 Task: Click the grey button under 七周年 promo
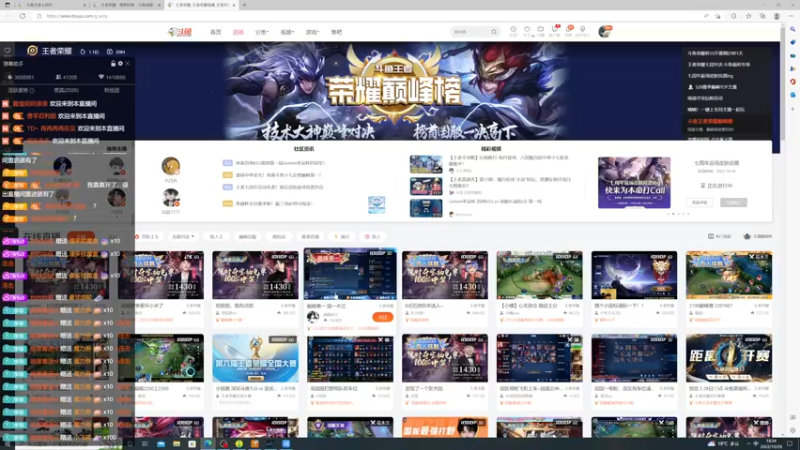point(734,203)
